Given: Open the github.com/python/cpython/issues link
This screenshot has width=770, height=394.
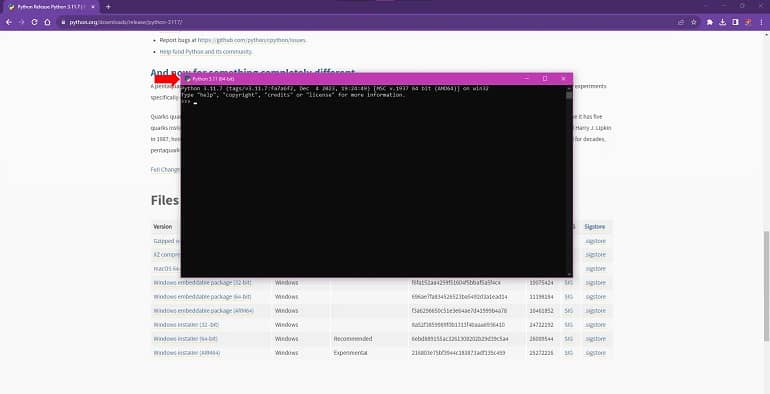Looking at the screenshot, I should coord(251,40).
